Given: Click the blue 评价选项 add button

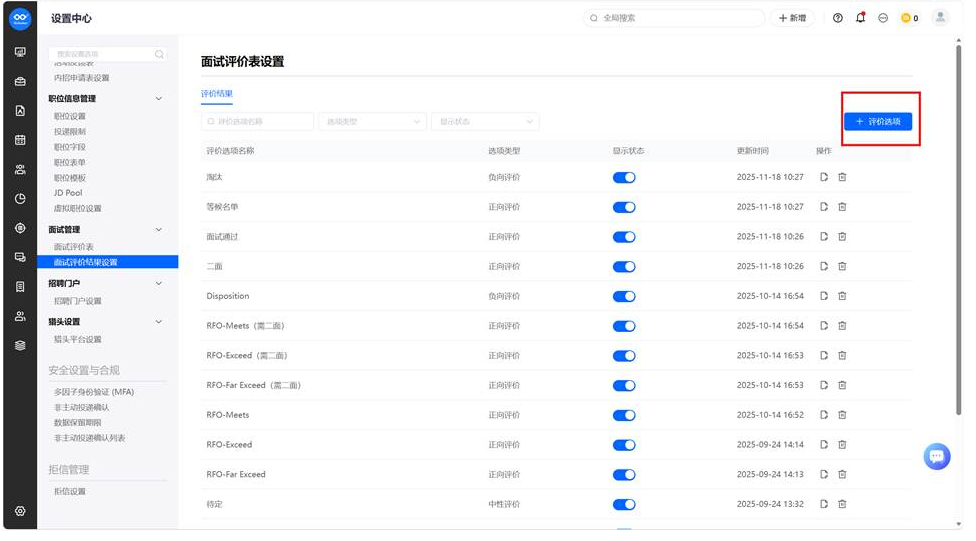Looking at the screenshot, I should (x=878, y=121).
